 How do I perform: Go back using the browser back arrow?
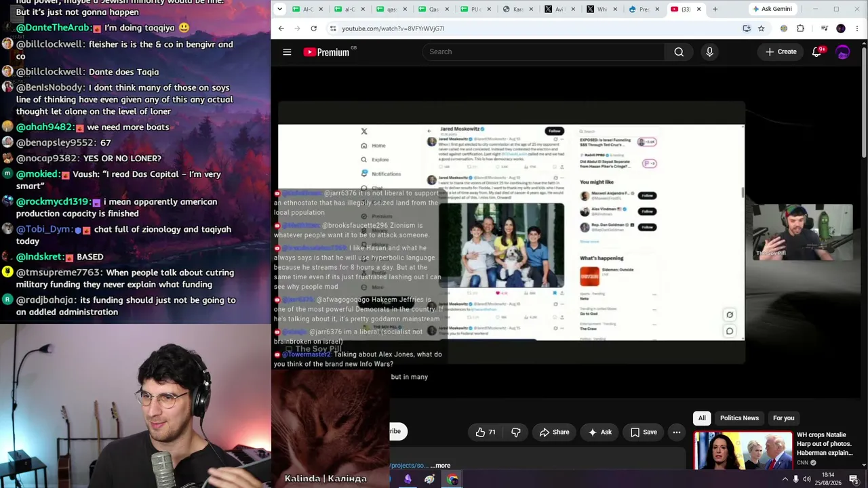coord(281,28)
